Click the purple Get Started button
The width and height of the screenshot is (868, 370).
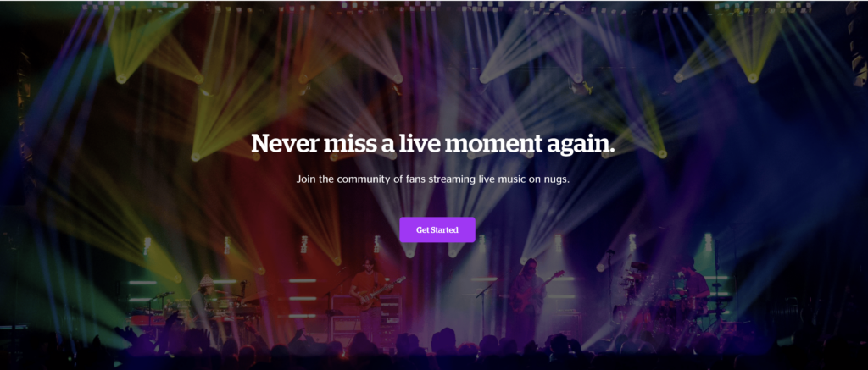(x=437, y=230)
